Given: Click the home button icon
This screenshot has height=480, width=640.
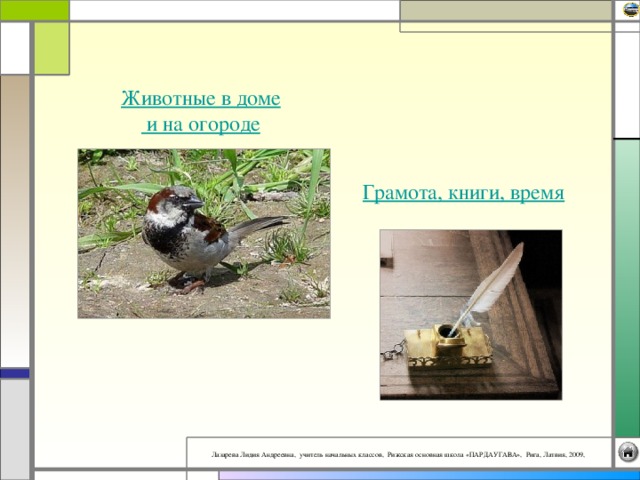Looking at the screenshot, I should (x=628, y=452).
